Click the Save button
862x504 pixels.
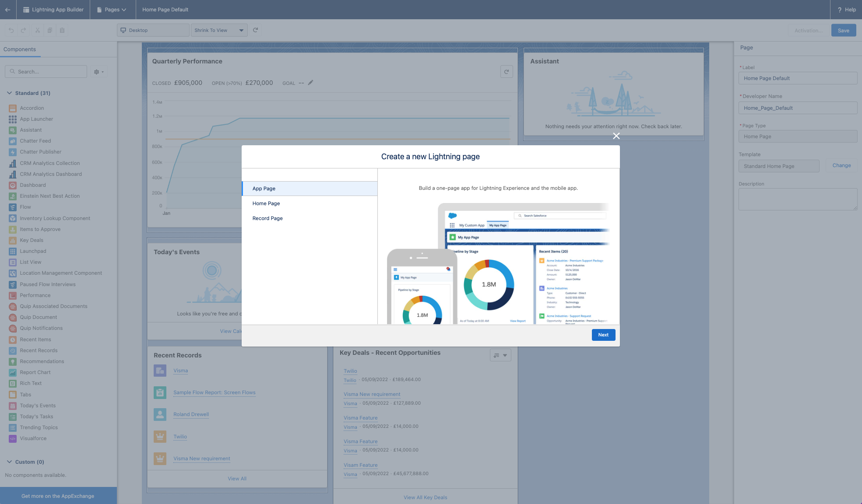click(843, 31)
